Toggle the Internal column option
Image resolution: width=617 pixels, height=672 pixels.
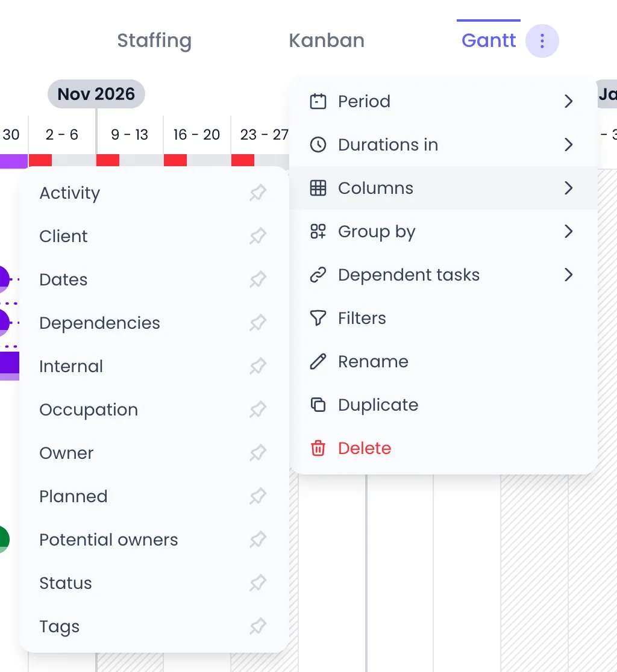click(x=154, y=367)
